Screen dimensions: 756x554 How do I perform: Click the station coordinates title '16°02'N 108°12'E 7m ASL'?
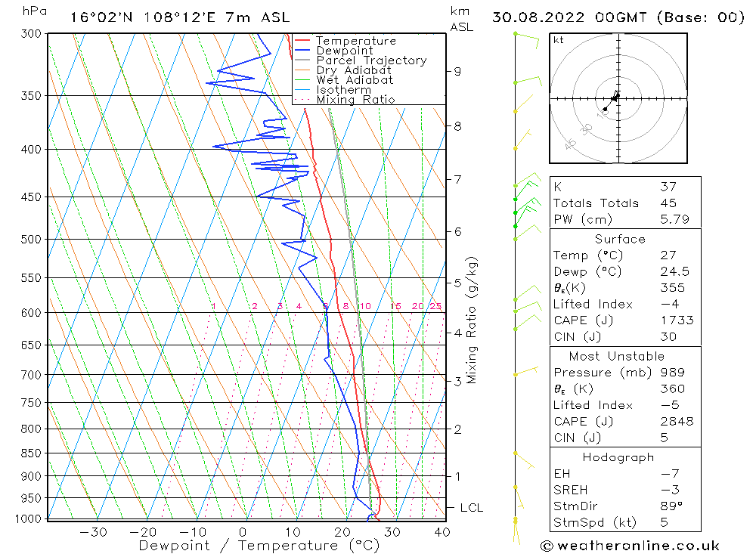pos(180,17)
